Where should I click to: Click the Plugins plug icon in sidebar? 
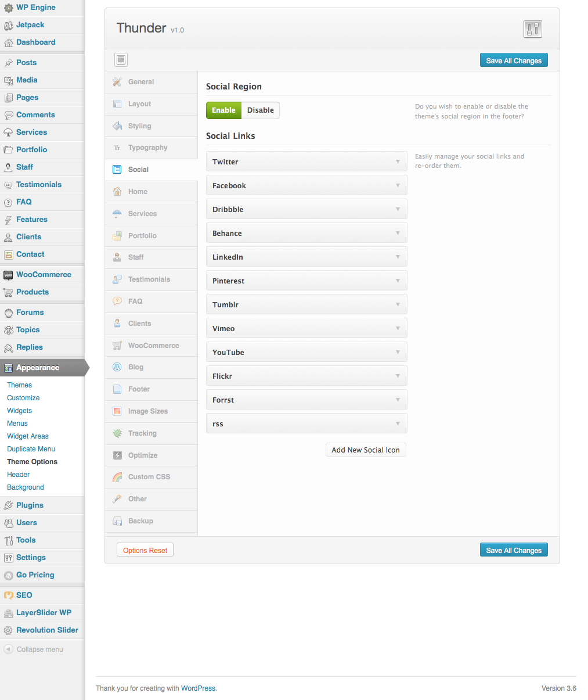pos(9,505)
